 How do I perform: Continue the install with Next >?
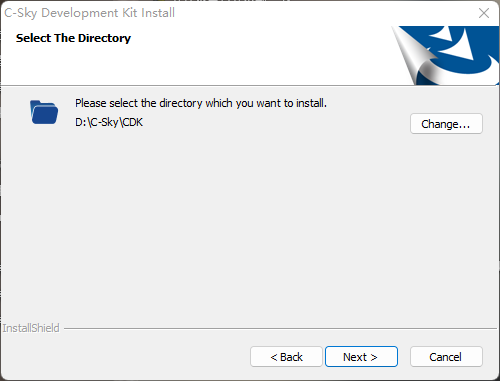361,357
